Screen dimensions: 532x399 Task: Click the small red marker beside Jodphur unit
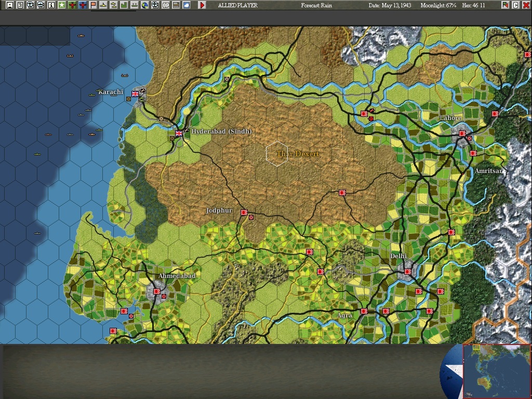[x=251, y=218]
